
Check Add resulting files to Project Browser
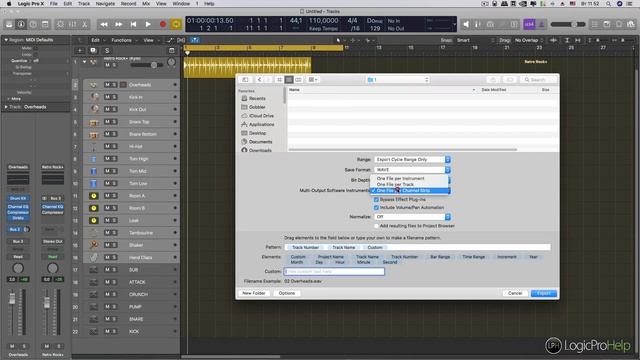tap(376, 226)
